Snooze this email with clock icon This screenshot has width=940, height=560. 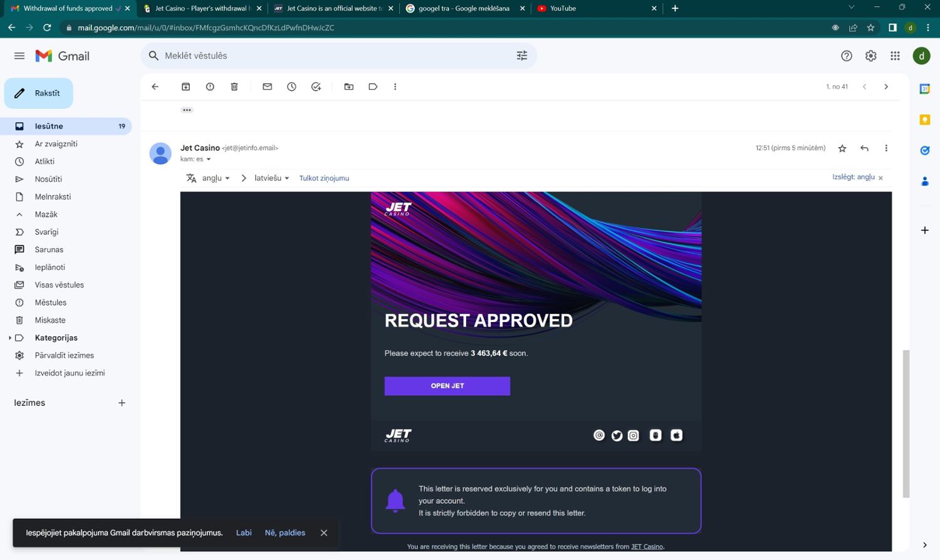[x=291, y=87]
